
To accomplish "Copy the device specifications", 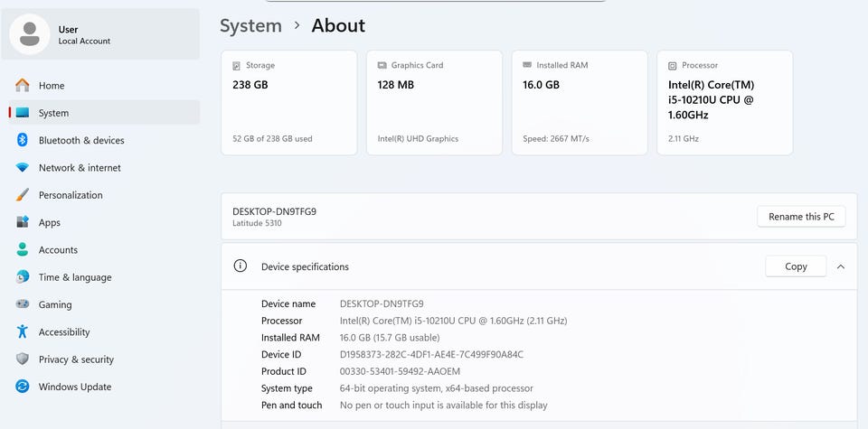I will pos(796,266).
